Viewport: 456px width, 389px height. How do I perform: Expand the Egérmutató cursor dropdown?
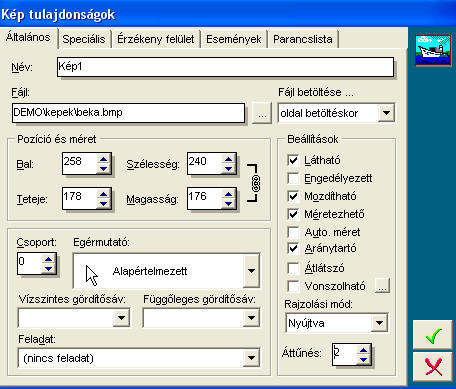coord(251,271)
